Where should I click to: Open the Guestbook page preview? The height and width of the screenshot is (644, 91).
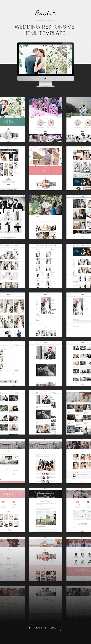(x=12, y=559)
